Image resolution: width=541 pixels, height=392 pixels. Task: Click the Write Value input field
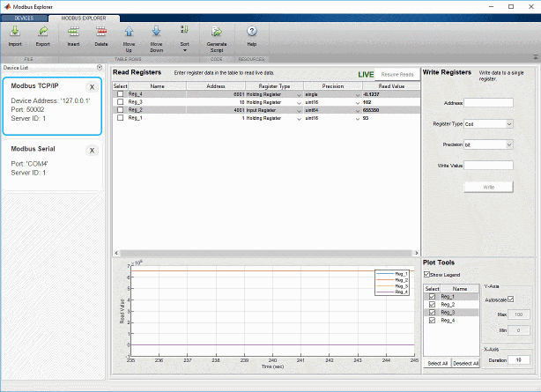[x=488, y=166]
